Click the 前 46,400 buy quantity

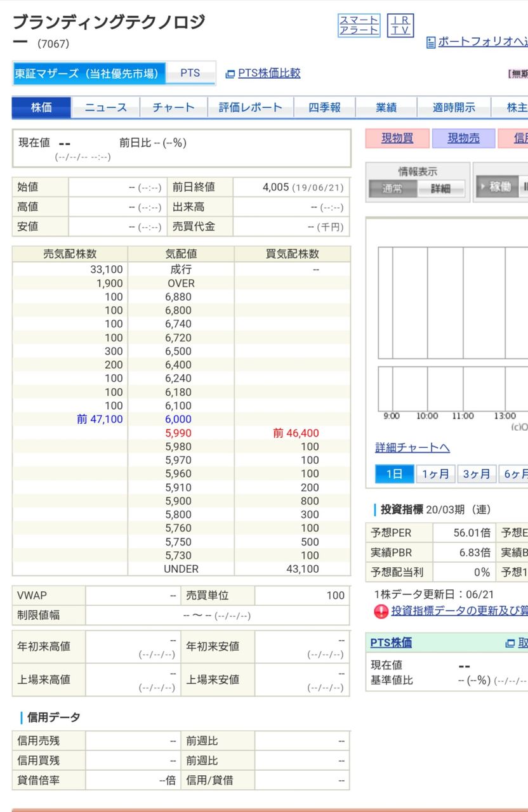pos(296,433)
